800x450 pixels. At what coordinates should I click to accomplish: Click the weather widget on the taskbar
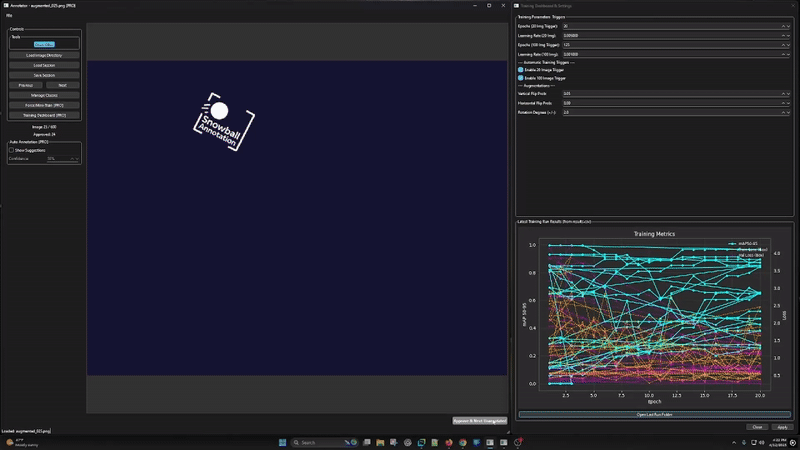click(22, 442)
